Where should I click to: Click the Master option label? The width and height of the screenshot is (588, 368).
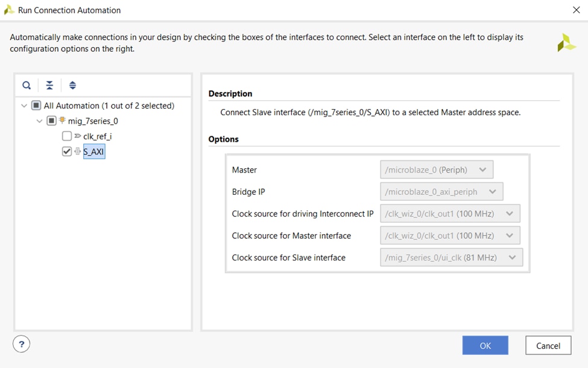click(244, 170)
